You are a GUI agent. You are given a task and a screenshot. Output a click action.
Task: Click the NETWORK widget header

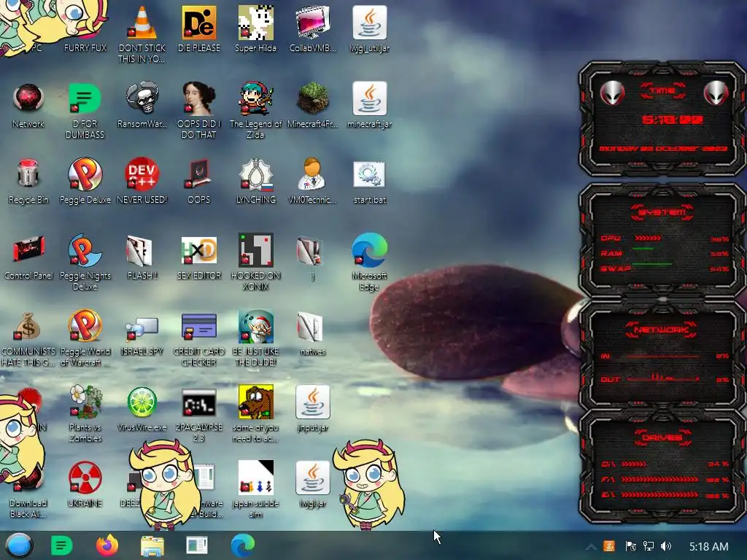click(662, 330)
